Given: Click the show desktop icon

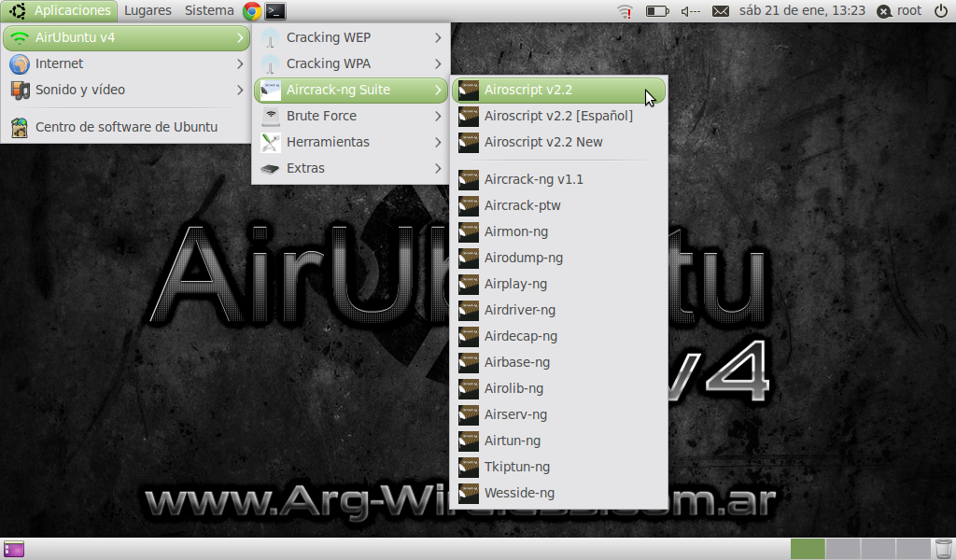Looking at the screenshot, I should coord(13,549).
